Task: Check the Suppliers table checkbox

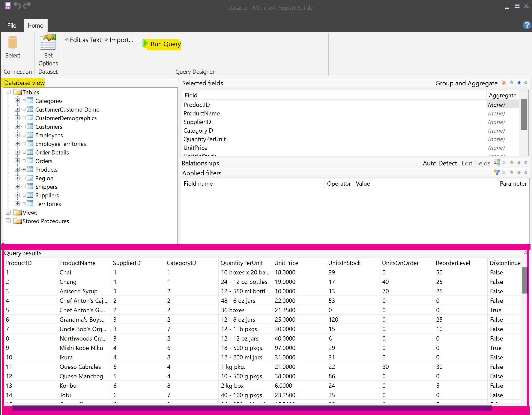Action: click(24, 195)
